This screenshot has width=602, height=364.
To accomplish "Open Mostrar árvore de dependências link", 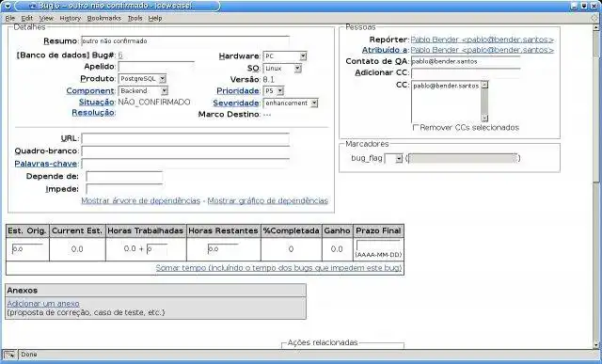I will (x=140, y=201).
